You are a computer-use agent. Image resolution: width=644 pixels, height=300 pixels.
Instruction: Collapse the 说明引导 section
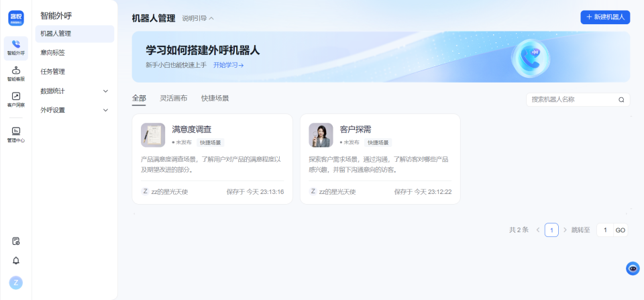pos(198,18)
